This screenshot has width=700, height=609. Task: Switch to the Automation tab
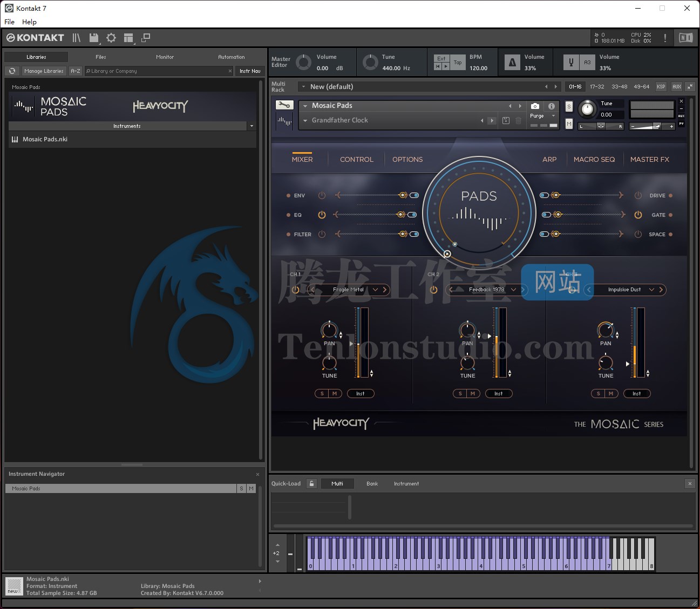tap(232, 57)
